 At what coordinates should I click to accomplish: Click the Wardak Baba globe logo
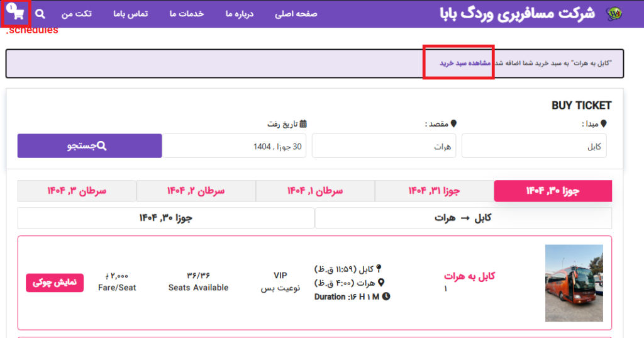coord(613,14)
